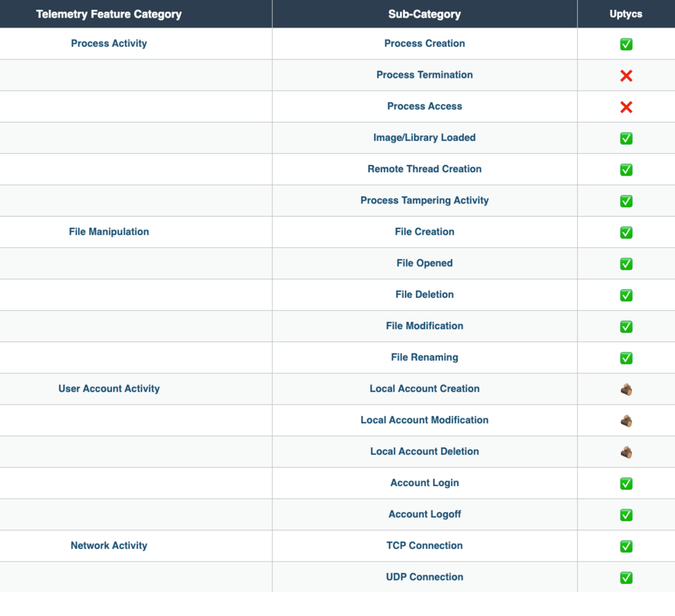The height and width of the screenshot is (616, 675).
Task: Click the Process Tampering Activity text
Action: coord(425,201)
